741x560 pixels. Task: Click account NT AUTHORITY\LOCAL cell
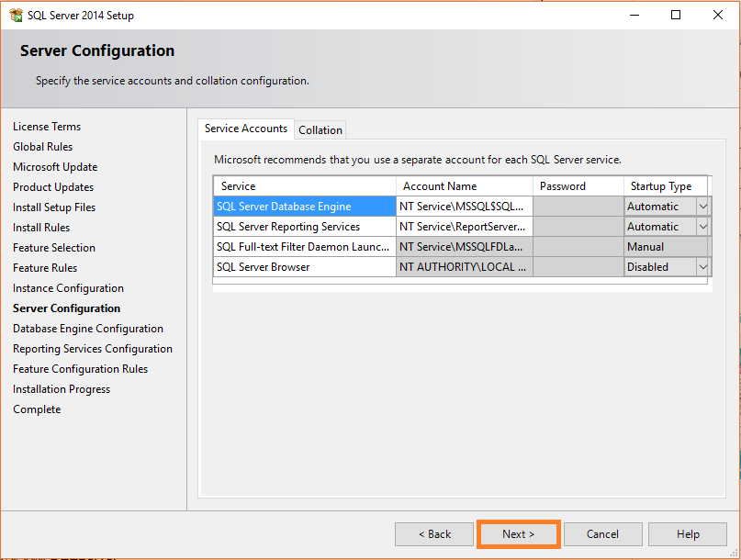click(465, 267)
